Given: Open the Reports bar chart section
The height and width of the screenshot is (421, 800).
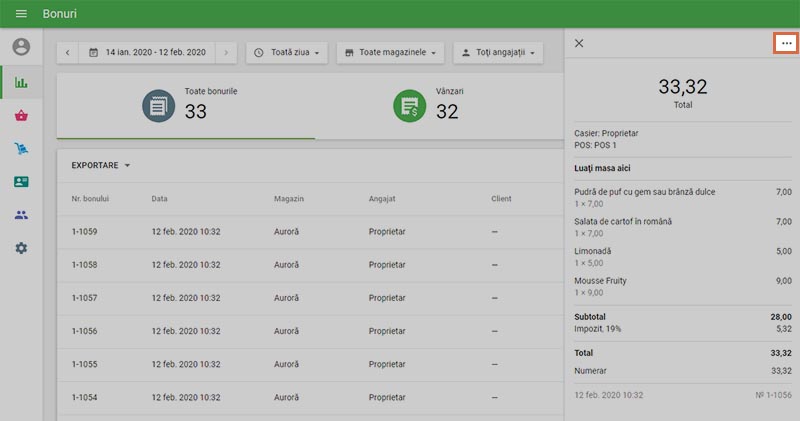Looking at the screenshot, I should click(x=21, y=82).
